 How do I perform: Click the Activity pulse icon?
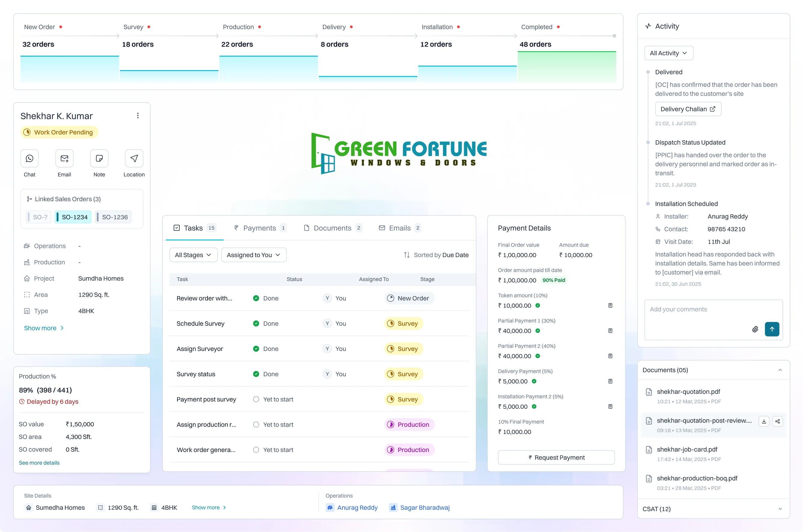(648, 26)
